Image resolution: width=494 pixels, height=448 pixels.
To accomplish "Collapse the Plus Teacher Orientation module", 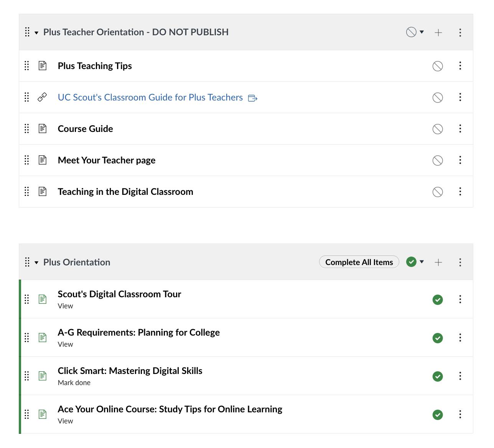I will (x=36, y=33).
